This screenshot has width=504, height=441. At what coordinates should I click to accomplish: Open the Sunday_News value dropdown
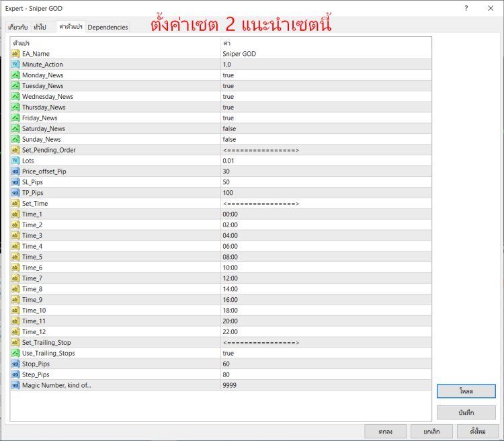tap(228, 139)
